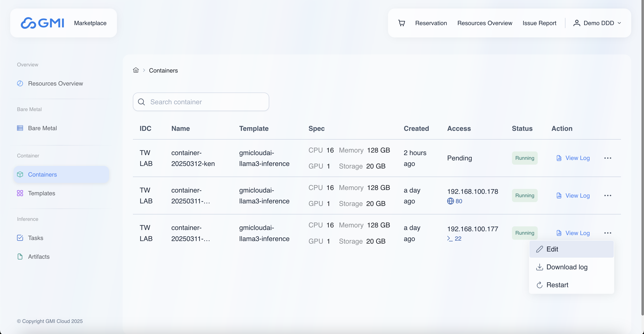Open Bare Metal in sidebar
The width and height of the screenshot is (644, 334).
pos(42,128)
